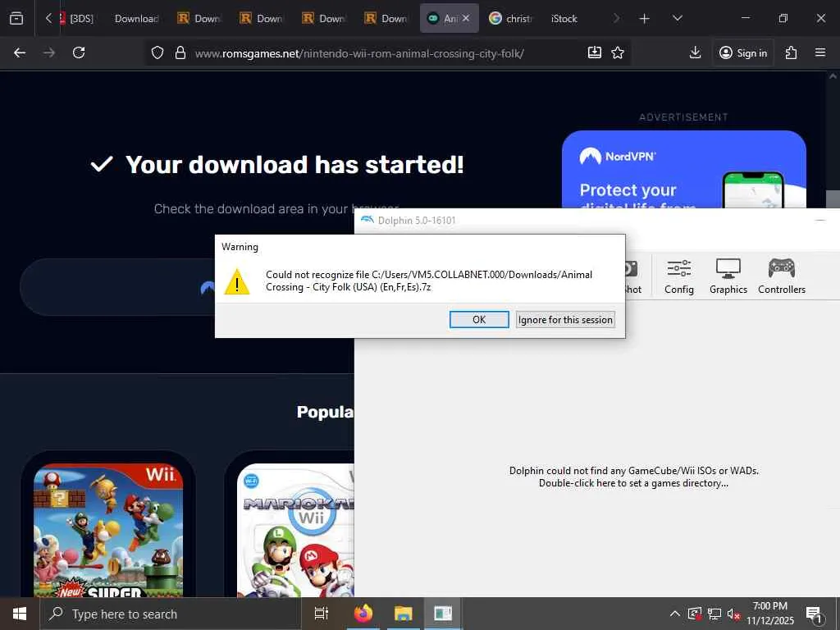Open the Firefox extensions menu
This screenshot has height=630, width=840.
click(x=792, y=52)
